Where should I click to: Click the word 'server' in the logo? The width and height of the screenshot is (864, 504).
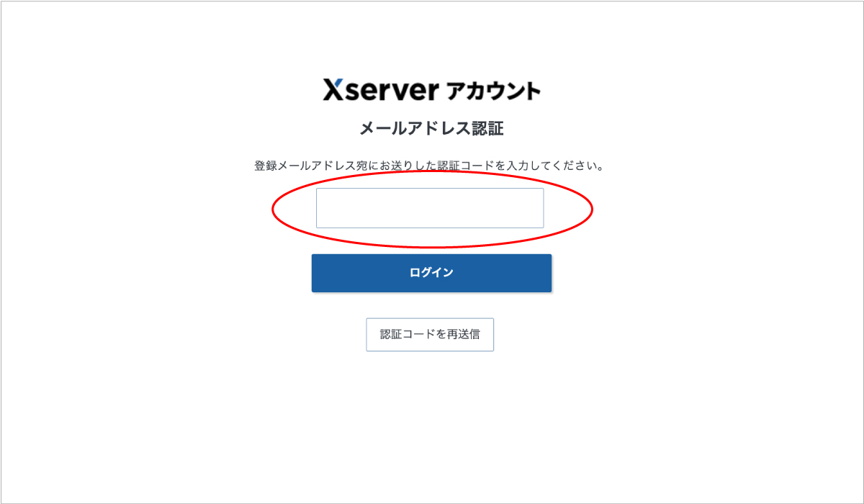[x=395, y=91]
